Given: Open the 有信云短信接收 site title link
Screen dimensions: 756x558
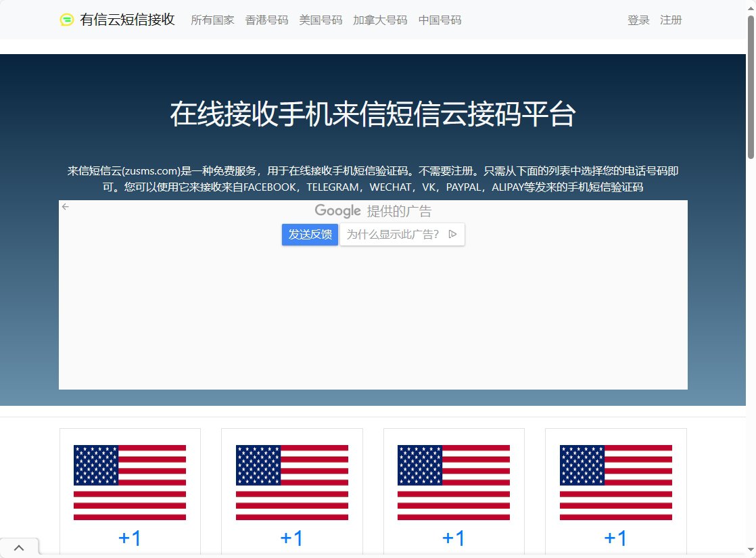Looking at the screenshot, I should 127,20.
